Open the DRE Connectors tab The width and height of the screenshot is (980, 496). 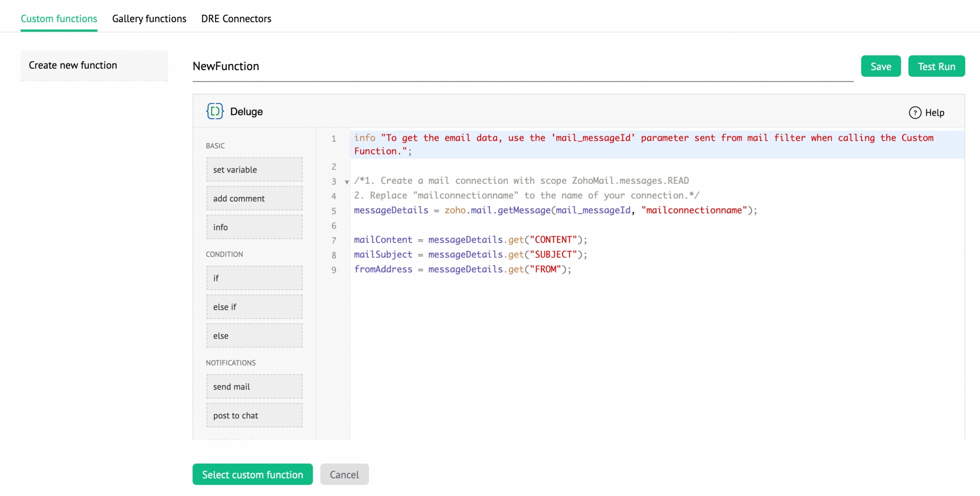point(236,19)
